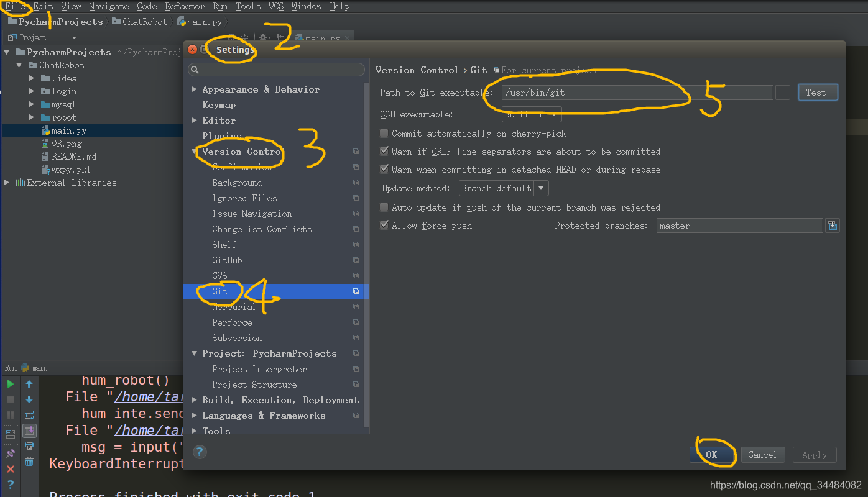Select Subversion settings page
868x497 pixels.
237,338
